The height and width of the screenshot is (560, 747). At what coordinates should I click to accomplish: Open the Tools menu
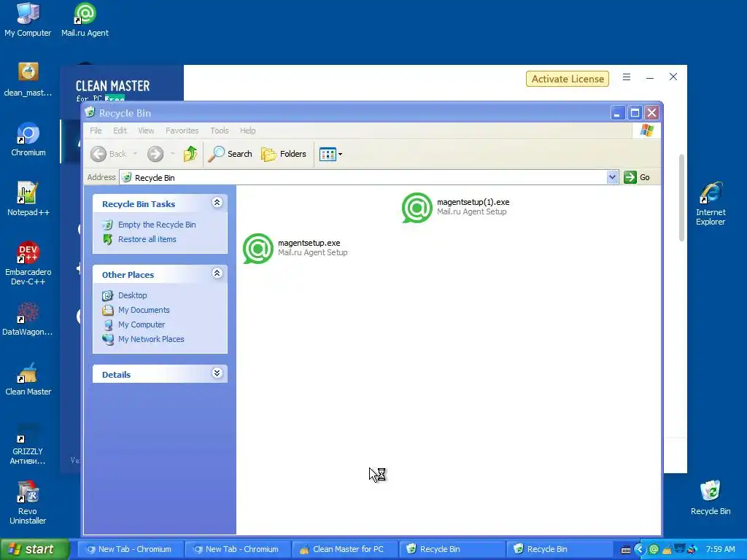tap(219, 131)
